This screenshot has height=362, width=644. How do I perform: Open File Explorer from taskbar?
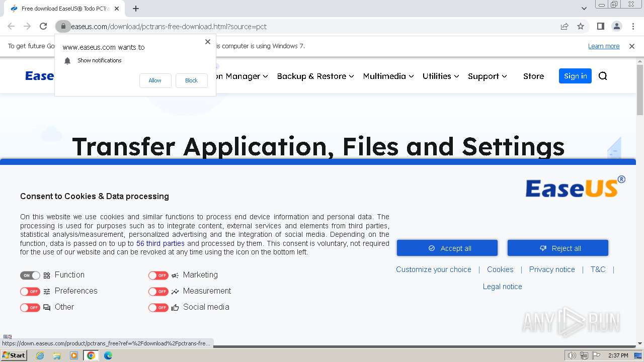click(x=57, y=355)
